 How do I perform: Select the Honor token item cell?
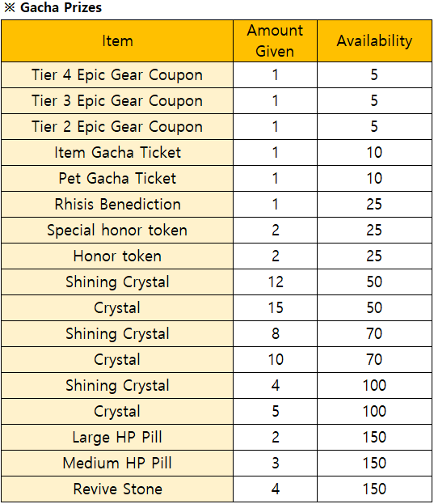click(x=117, y=256)
